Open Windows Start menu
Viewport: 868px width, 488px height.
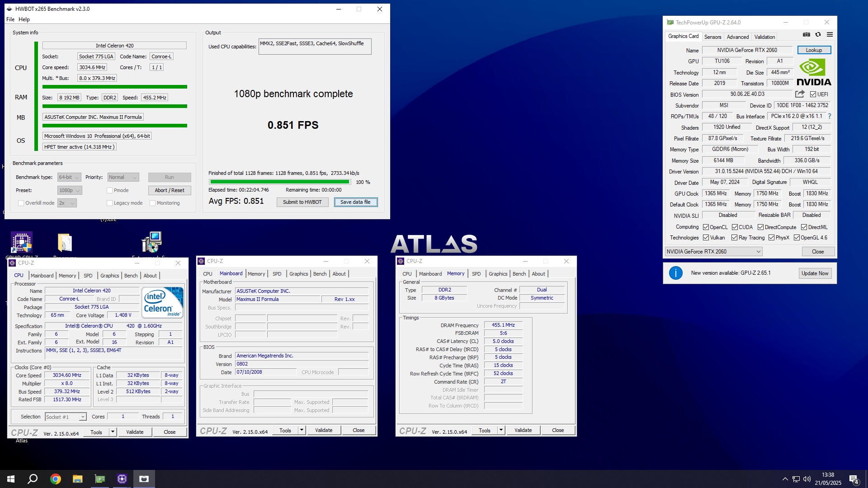(x=11, y=479)
